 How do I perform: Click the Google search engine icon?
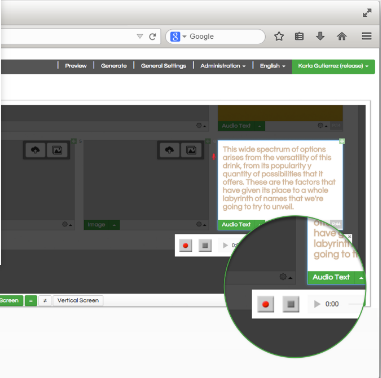click(175, 36)
